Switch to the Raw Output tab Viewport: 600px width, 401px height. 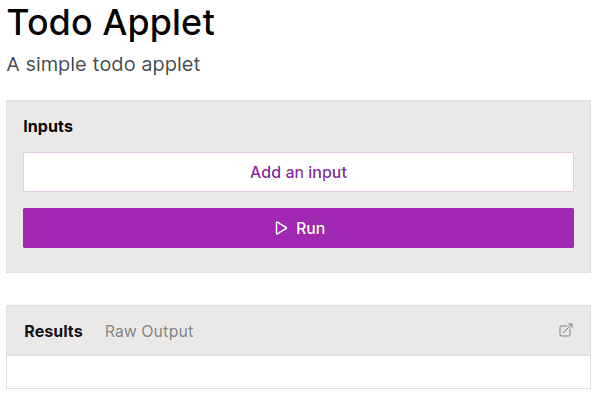149,331
